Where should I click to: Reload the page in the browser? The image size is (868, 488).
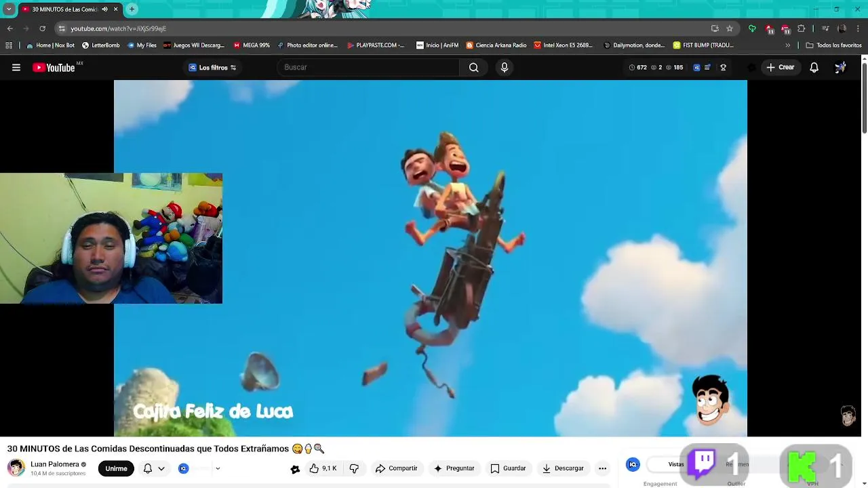43,28
